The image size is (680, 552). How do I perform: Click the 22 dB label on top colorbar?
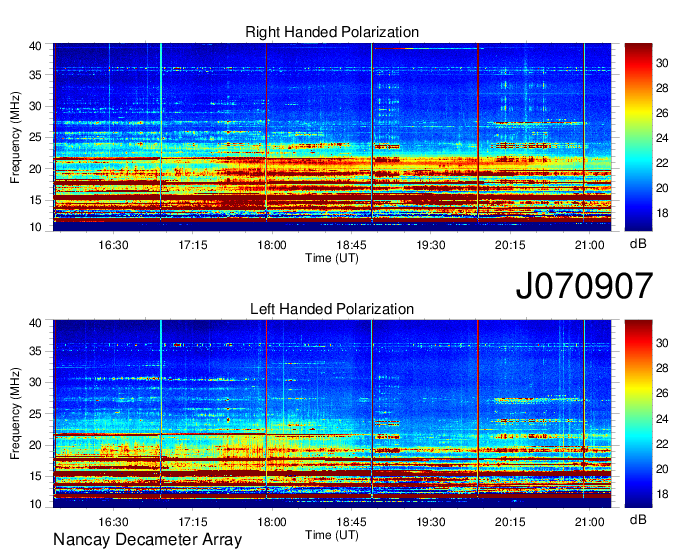pos(662,163)
